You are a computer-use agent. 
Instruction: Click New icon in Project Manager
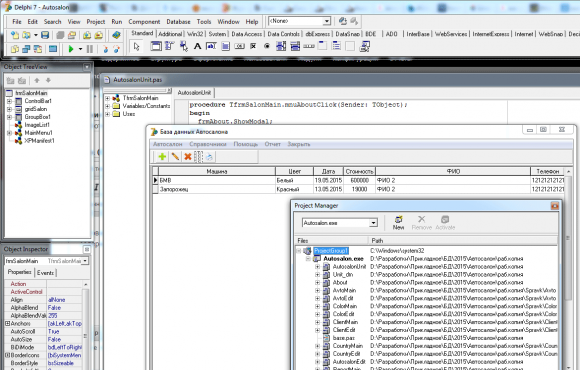(398, 223)
